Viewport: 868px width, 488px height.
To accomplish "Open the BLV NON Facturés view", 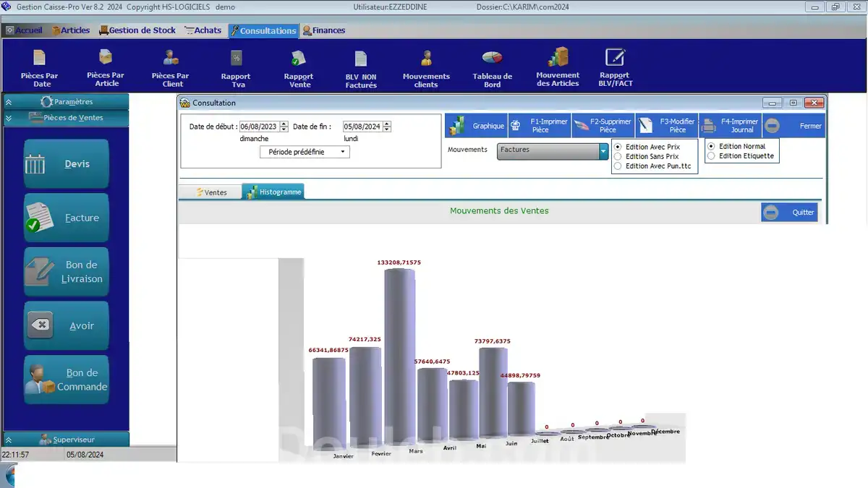I will (x=360, y=67).
